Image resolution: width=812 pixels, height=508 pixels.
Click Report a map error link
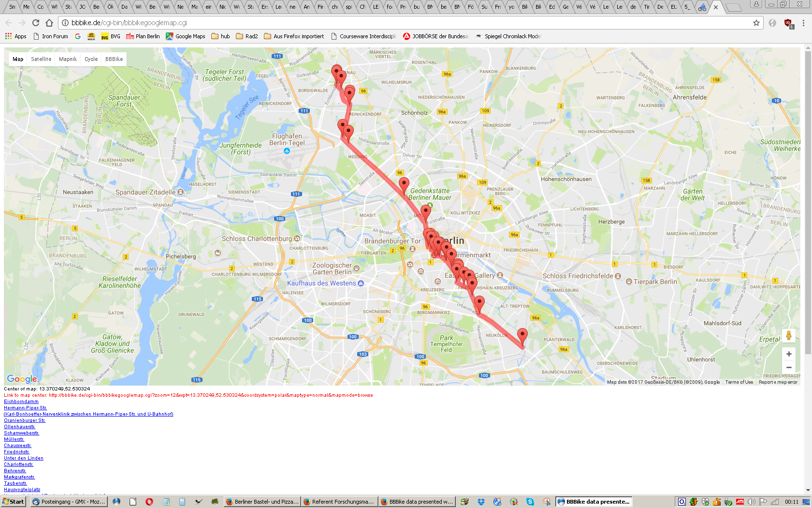778,382
